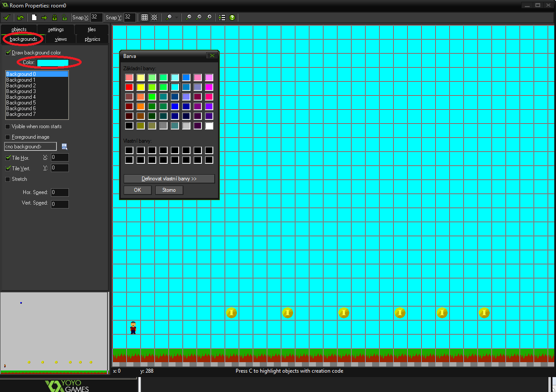Pick the pure red basic color swatch

click(129, 87)
